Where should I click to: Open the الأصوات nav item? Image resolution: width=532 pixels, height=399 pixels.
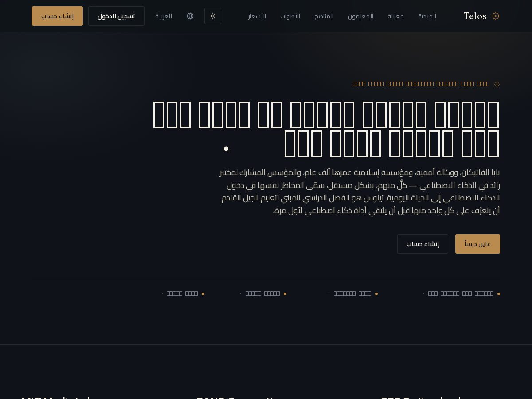[x=290, y=16]
